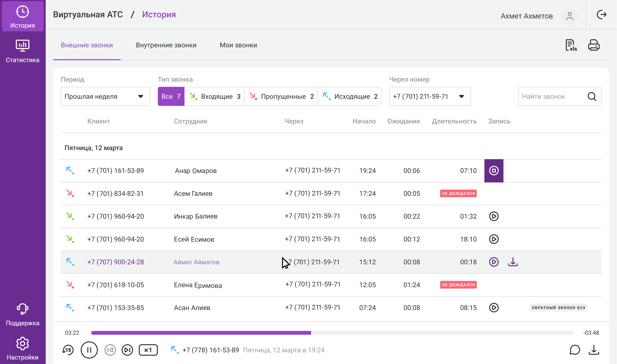Click the search magnifier icon
617x364 pixels.
(592, 96)
